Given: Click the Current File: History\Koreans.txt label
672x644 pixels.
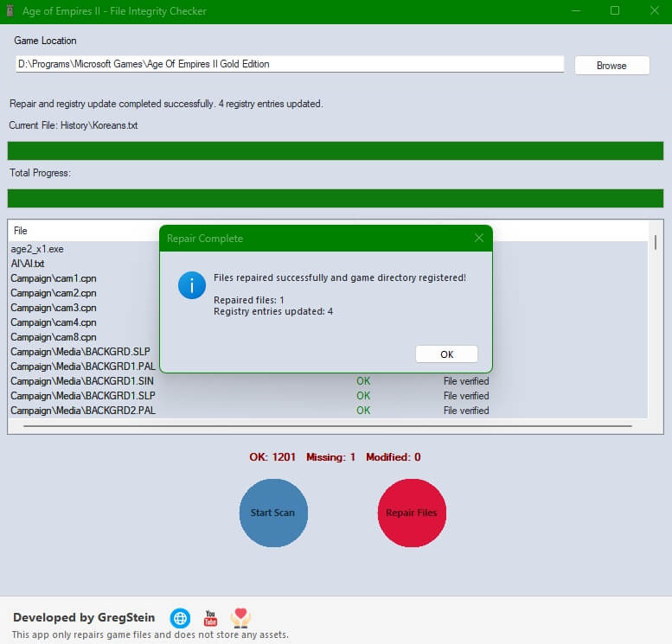Looking at the screenshot, I should point(74,125).
